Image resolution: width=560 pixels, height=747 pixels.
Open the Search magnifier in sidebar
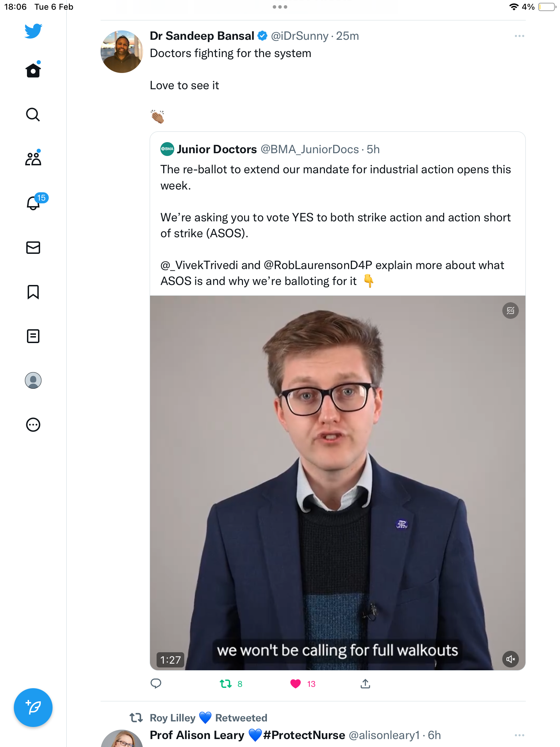click(33, 114)
